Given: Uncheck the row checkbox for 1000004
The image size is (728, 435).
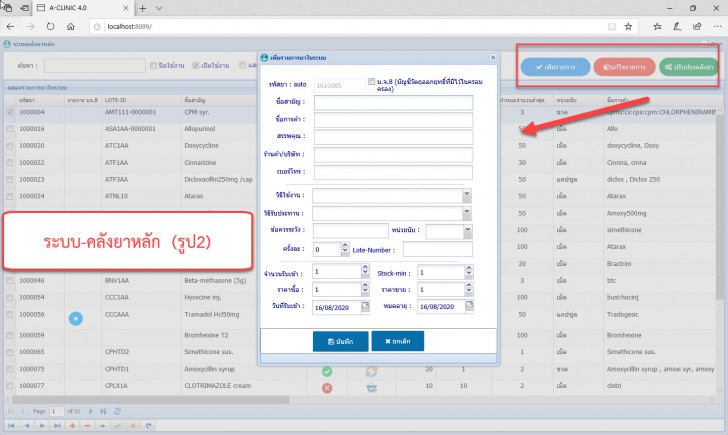Looking at the screenshot, I should tap(10, 112).
